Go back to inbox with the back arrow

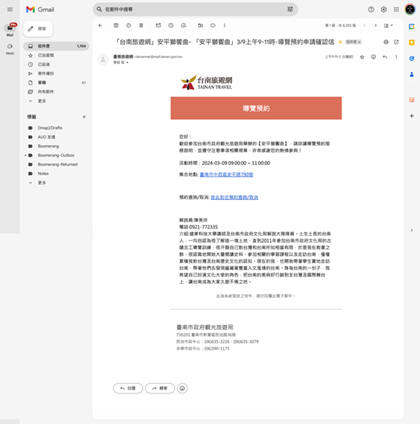(100, 25)
